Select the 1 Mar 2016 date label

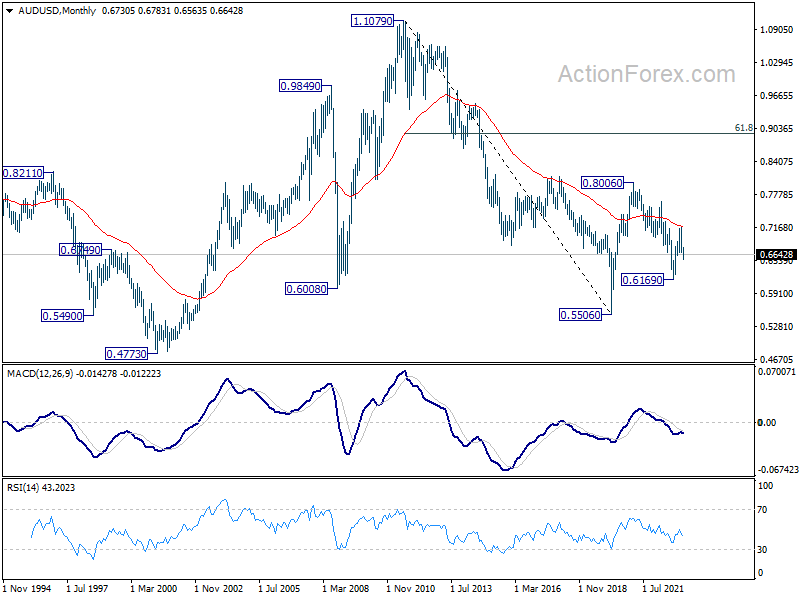[x=537, y=589]
